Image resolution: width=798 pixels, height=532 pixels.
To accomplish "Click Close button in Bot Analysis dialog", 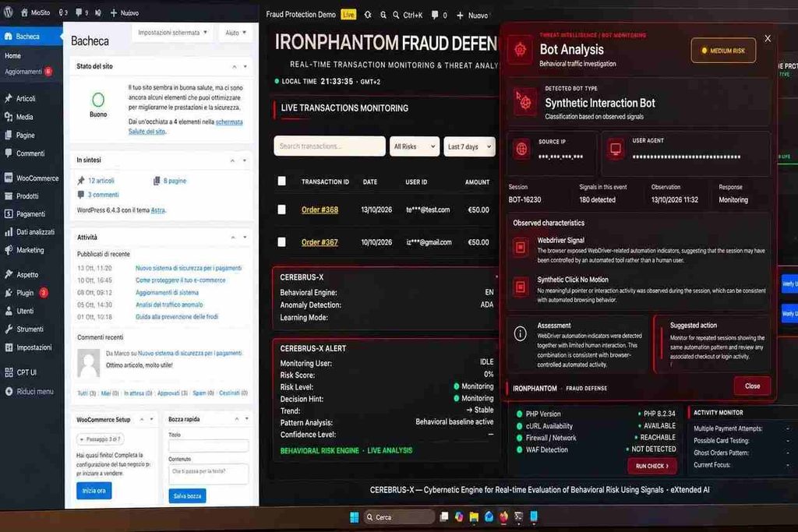I will (x=752, y=386).
